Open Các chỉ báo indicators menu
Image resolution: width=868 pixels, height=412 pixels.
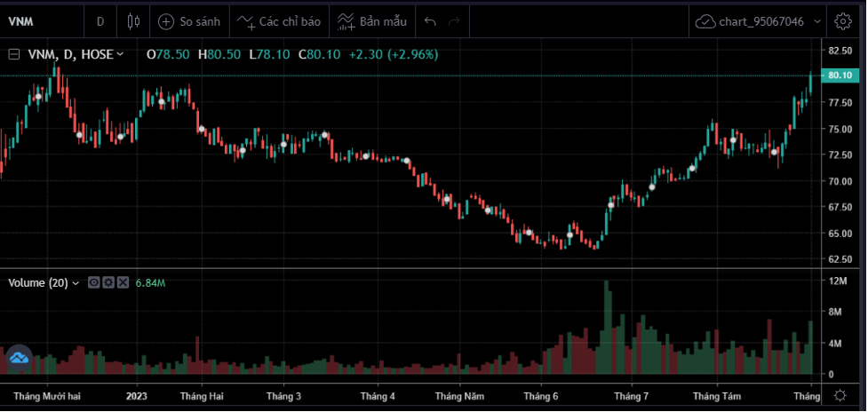[x=279, y=20]
